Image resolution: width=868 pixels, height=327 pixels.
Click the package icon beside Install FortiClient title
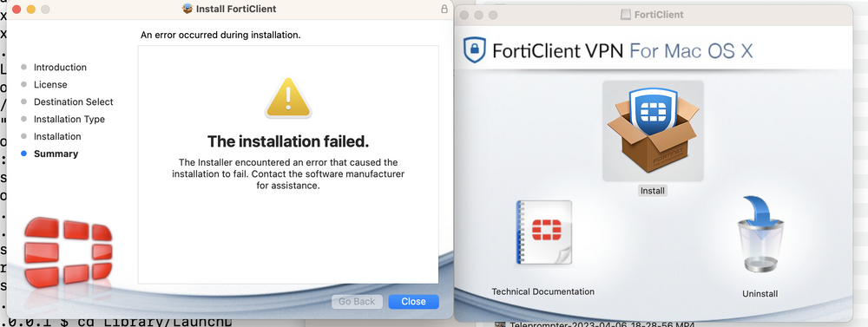187,9
